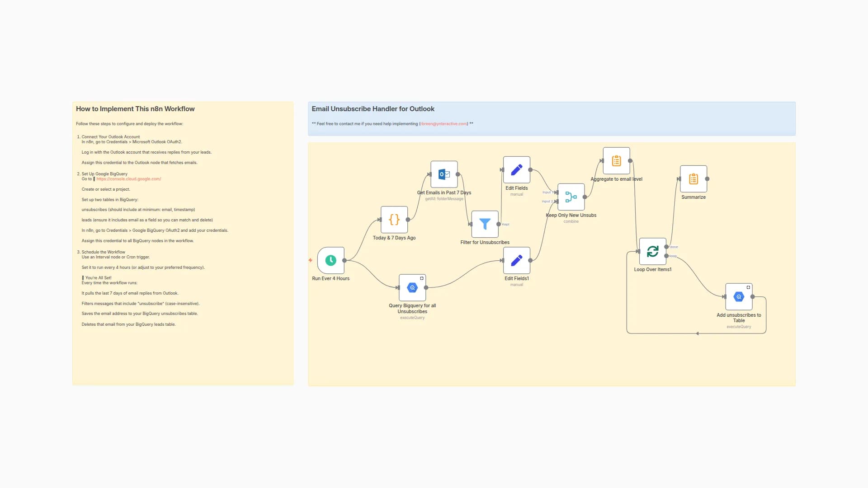Viewport: 868px width, 488px height.
Task: Click the done output connector of Loop node
Action: coord(666,247)
